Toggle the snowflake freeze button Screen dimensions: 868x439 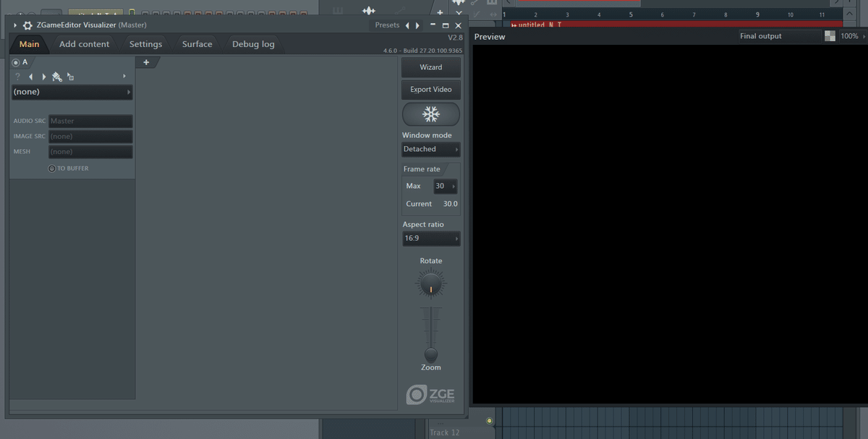click(431, 114)
